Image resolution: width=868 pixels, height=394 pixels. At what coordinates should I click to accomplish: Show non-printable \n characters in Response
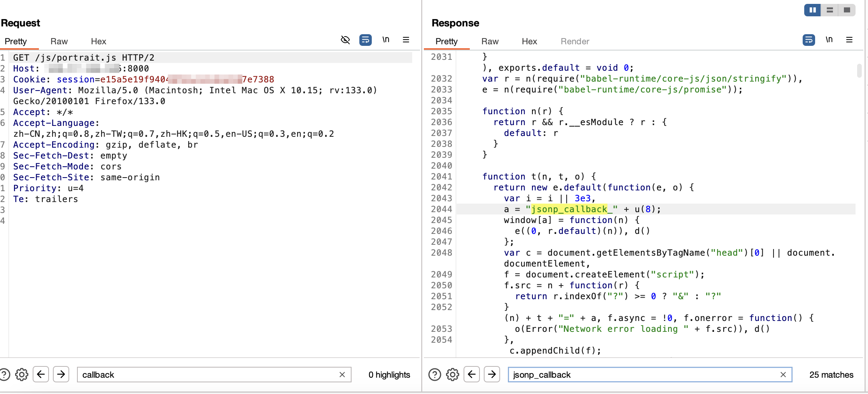(829, 40)
